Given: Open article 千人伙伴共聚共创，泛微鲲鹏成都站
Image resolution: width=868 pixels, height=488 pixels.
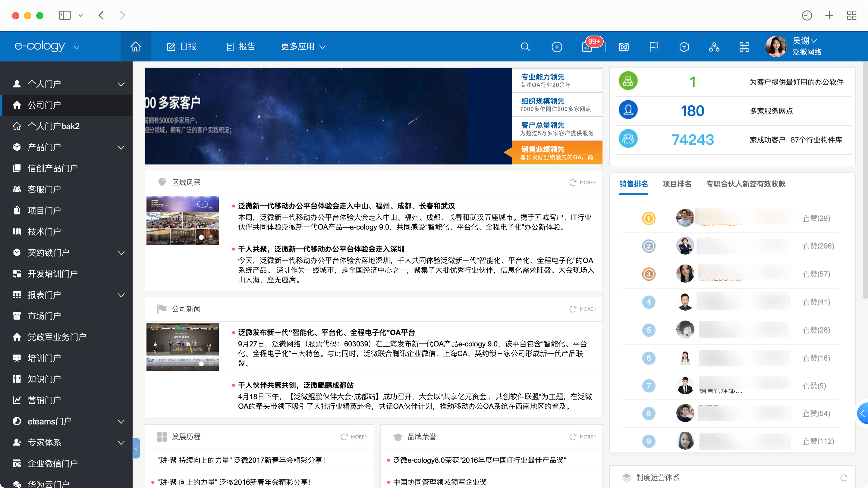Looking at the screenshot, I should 296,385.
